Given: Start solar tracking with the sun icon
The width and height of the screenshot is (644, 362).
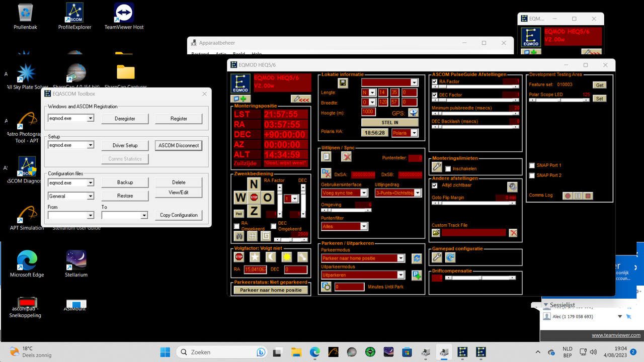Looking at the screenshot, I should pos(287,257).
